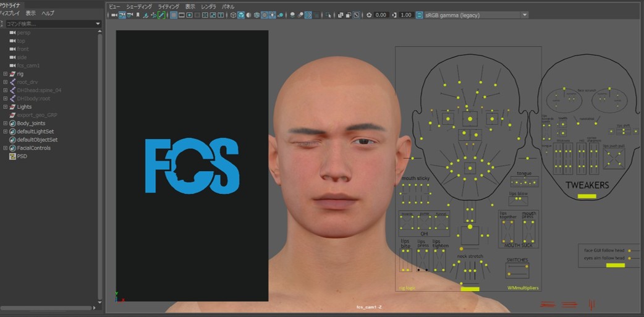Image resolution: width=644 pixels, height=317 pixels.
Task: Select the defaultObjectSet item in outliner
Action: click(x=36, y=140)
